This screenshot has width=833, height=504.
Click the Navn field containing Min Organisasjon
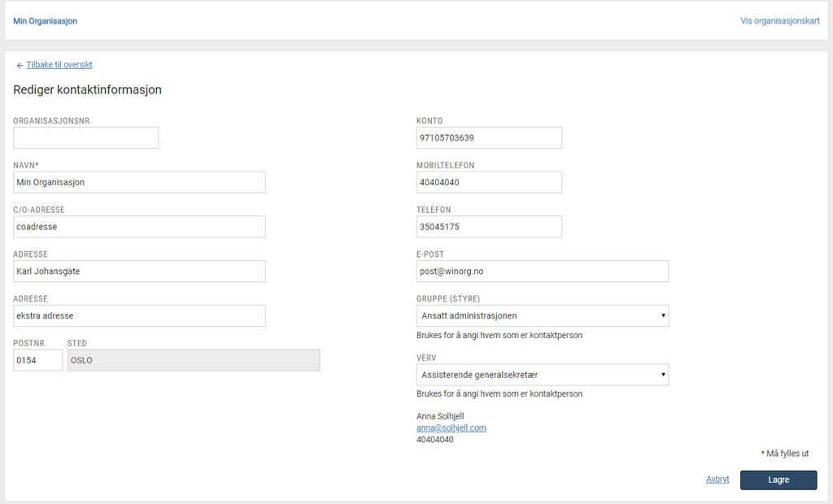click(139, 182)
